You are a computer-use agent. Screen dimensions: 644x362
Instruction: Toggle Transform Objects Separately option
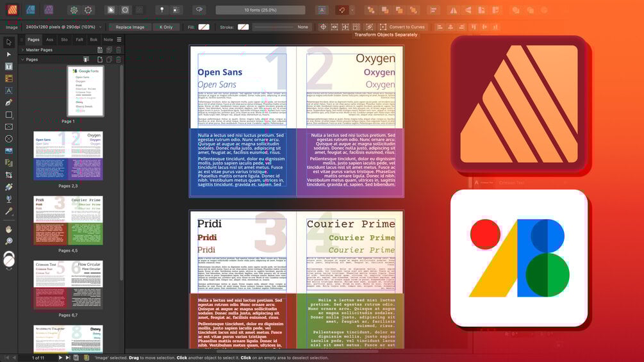[356, 27]
